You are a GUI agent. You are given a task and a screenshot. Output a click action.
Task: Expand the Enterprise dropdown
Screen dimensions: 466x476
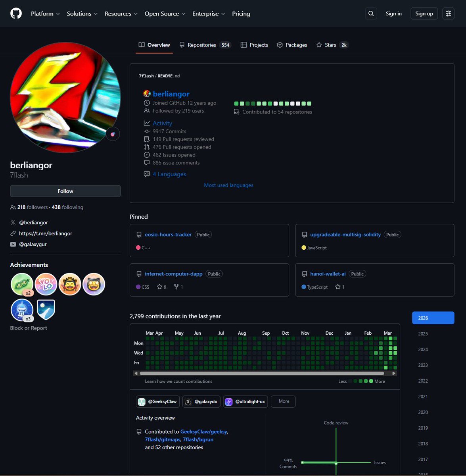coord(209,13)
